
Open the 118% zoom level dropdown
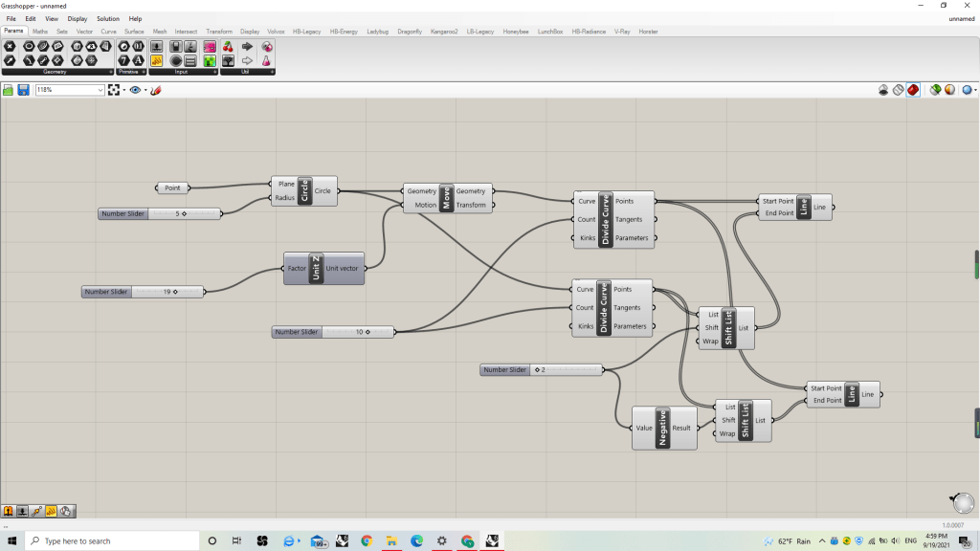(100, 90)
